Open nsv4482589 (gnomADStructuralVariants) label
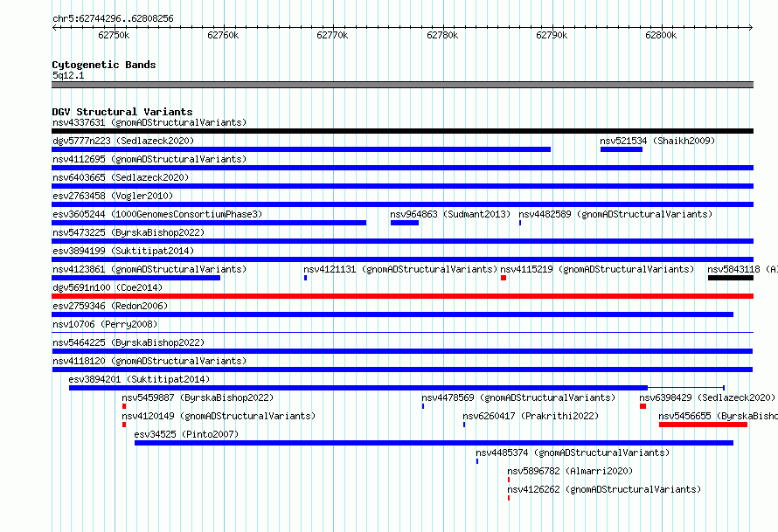This screenshot has height=532, width=778. pyautogui.click(x=615, y=214)
